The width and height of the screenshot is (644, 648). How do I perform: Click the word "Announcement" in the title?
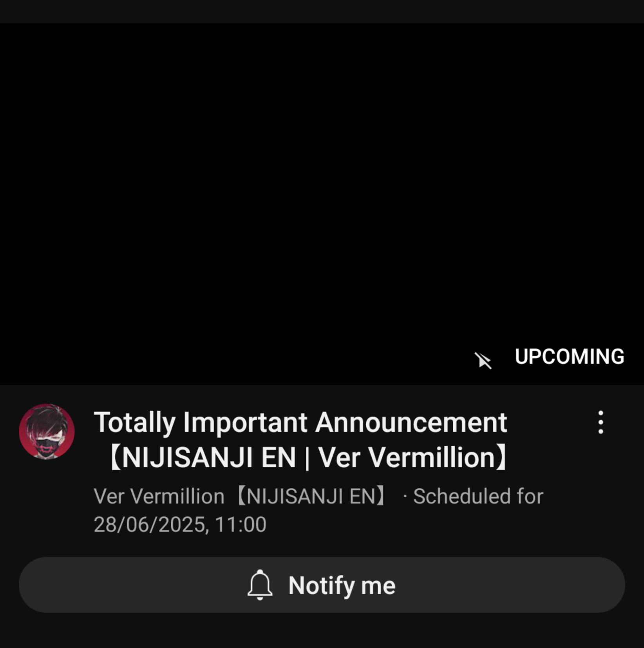click(x=411, y=422)
